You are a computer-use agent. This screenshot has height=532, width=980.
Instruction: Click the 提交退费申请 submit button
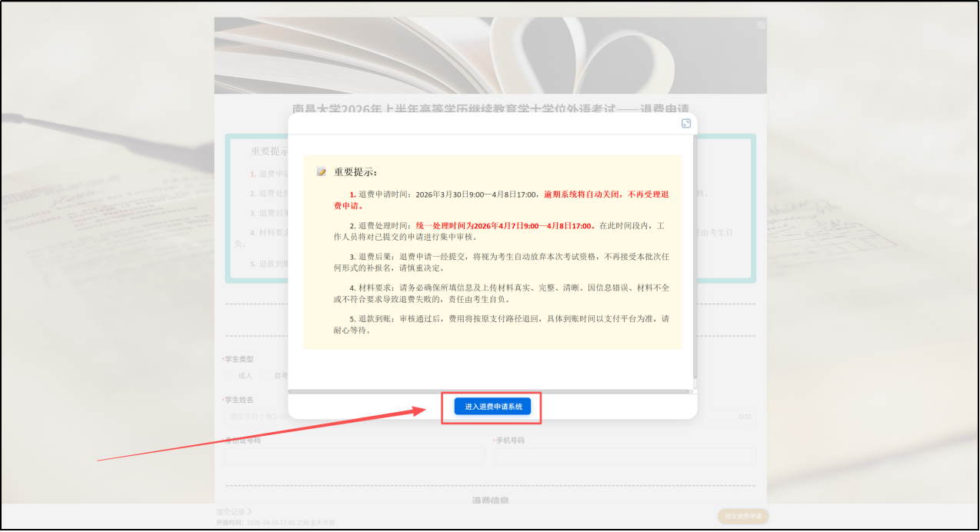pos(744,516)
